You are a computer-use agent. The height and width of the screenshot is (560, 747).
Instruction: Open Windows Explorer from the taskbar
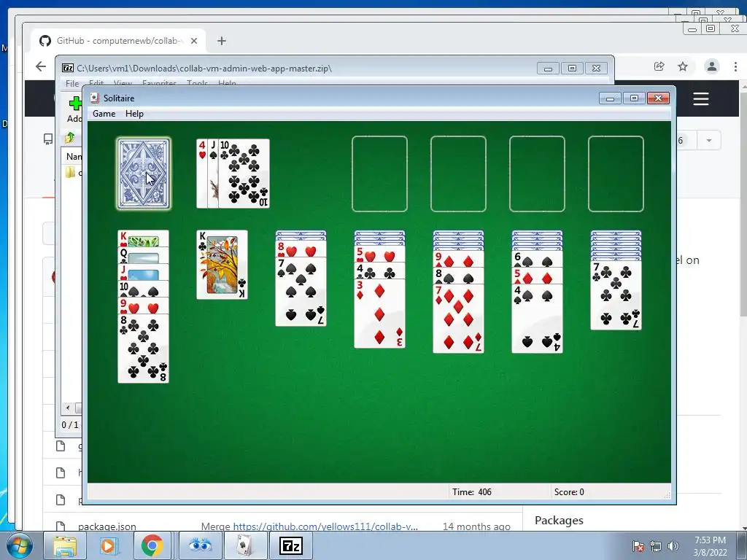(65, 545)
